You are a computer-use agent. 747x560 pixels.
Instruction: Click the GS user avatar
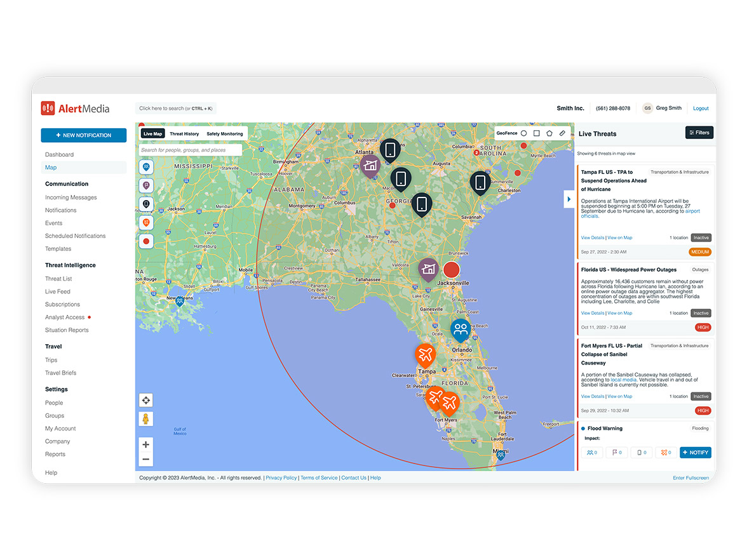click(x=647, y=108)
